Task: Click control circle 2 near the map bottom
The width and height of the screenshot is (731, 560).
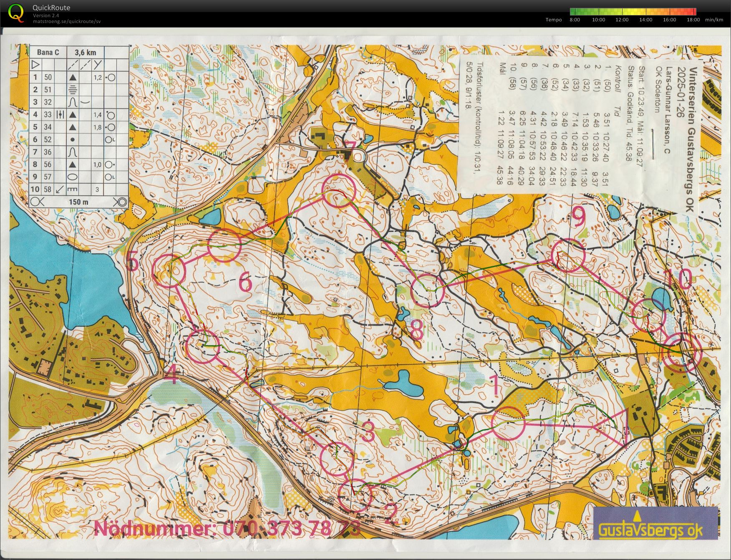Action: (355, 496)
